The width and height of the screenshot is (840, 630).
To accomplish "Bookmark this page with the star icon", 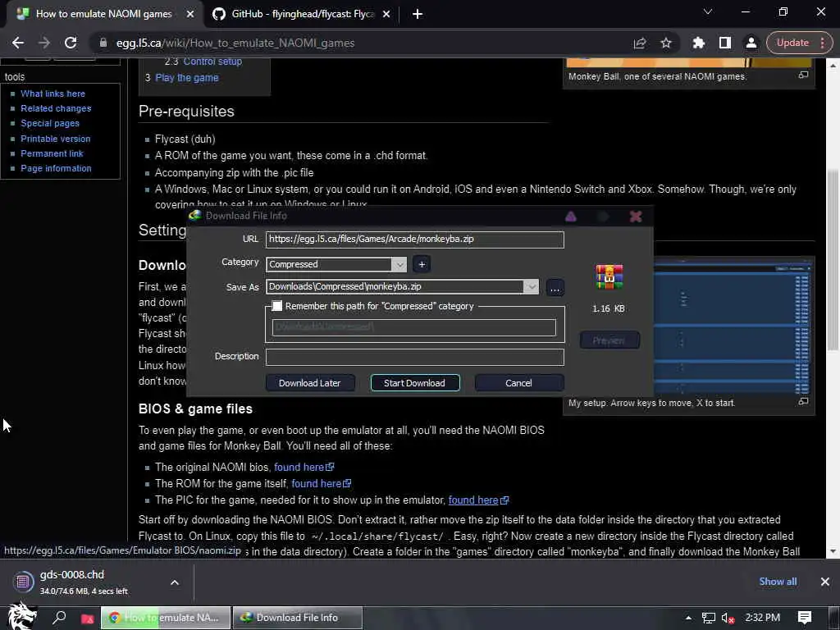I will [666, 43].
